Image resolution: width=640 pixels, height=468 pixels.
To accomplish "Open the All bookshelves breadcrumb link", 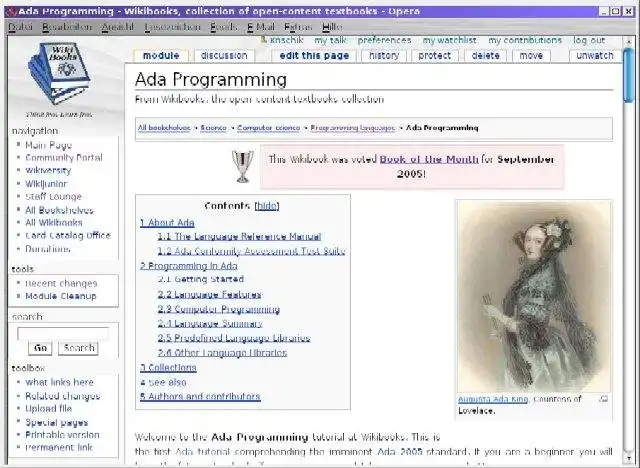I will (x=164, y=128).
